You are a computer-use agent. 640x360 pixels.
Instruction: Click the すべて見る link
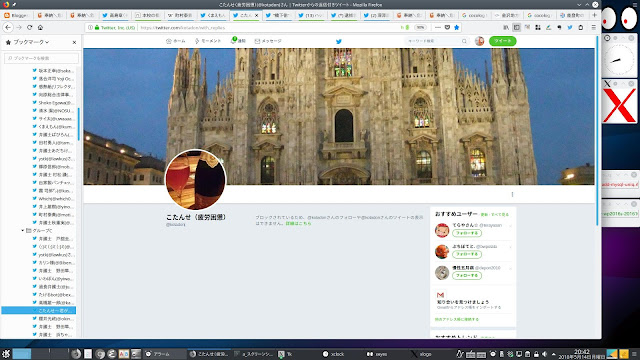click(x=500, y=215)
